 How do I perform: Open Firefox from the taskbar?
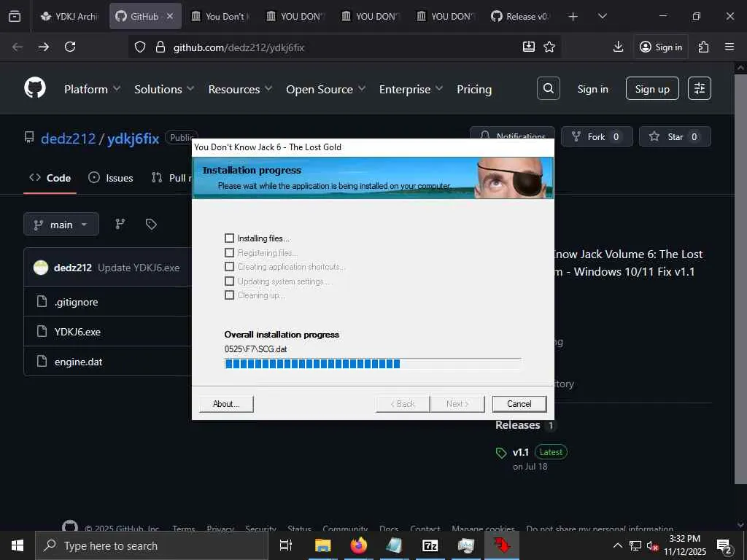359,545
